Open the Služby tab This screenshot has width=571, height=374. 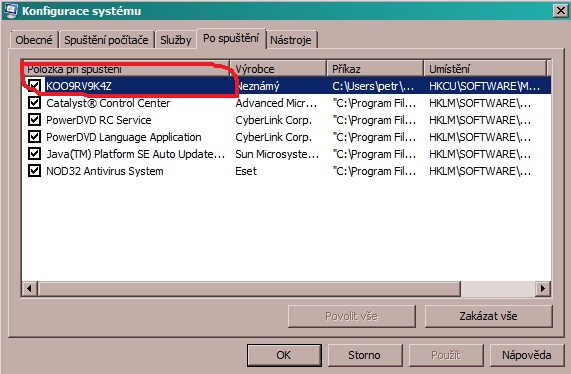pos(176,40)
